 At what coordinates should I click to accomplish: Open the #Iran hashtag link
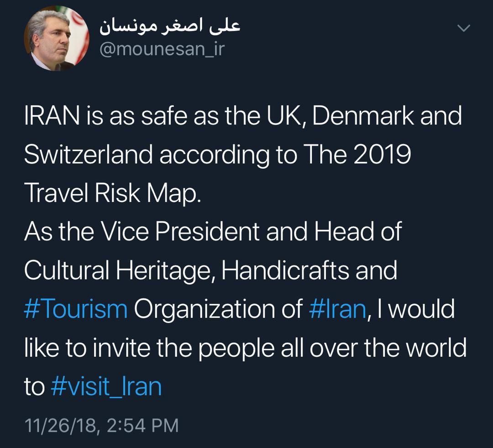337,309
